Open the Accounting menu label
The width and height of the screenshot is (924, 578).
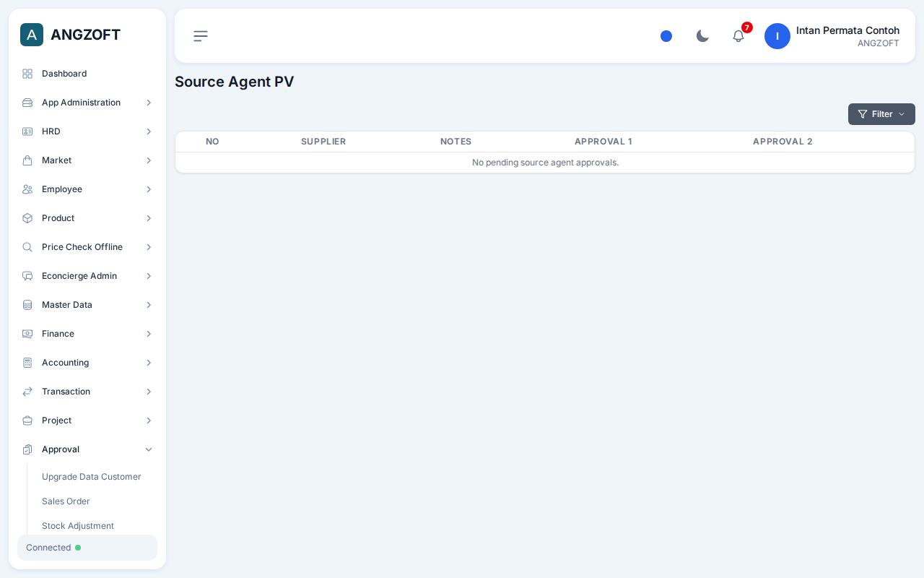[65, 363]
